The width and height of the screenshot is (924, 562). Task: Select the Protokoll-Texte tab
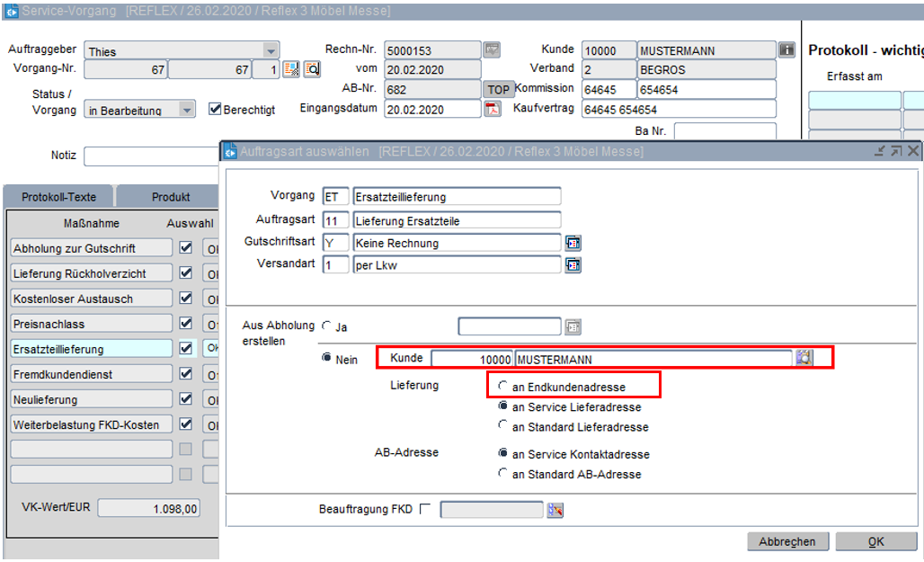58,196
